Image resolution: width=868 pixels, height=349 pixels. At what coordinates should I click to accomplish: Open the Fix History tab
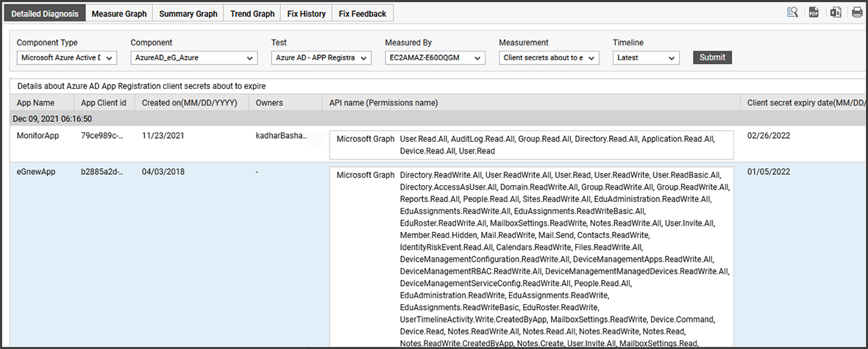306,14
